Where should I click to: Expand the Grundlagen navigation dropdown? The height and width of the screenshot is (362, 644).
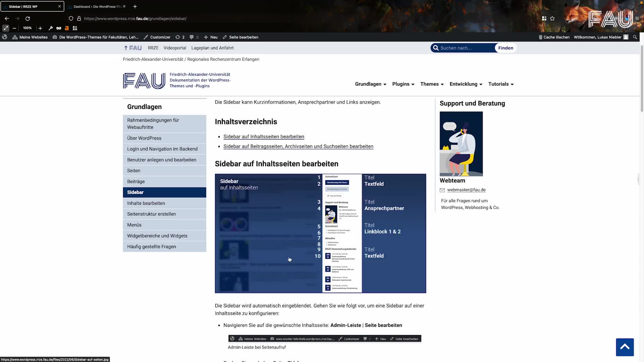point(370,84)
